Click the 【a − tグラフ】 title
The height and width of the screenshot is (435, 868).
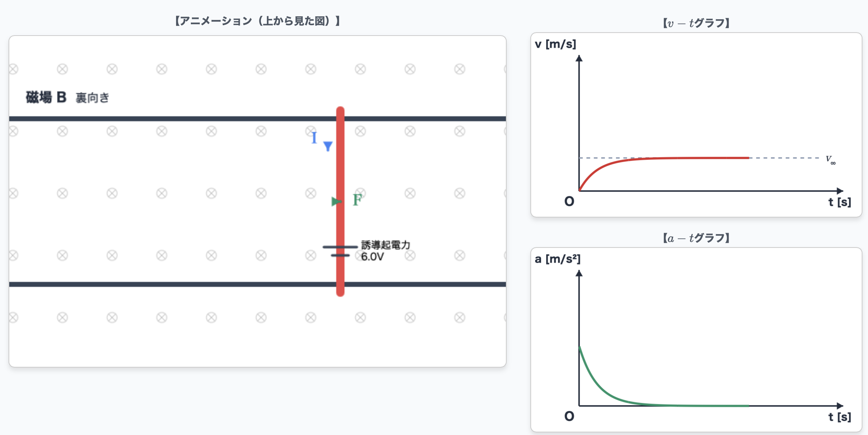696,238
